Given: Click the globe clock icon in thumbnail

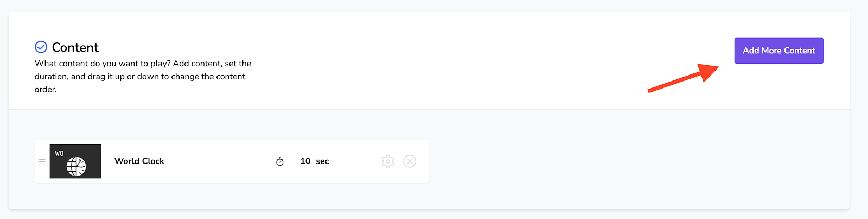Looking at the screenshot, I should click(x=76, y=166).
